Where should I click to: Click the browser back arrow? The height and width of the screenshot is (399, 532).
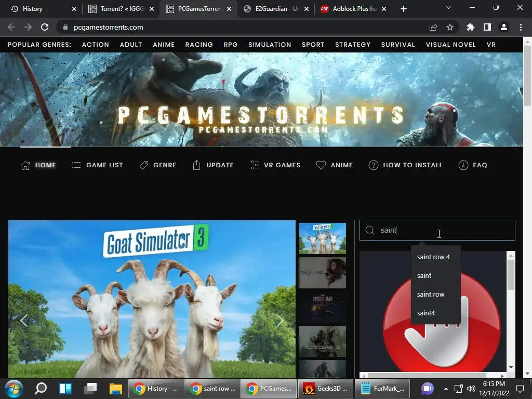pyautogui.click(x=11, y=27)
